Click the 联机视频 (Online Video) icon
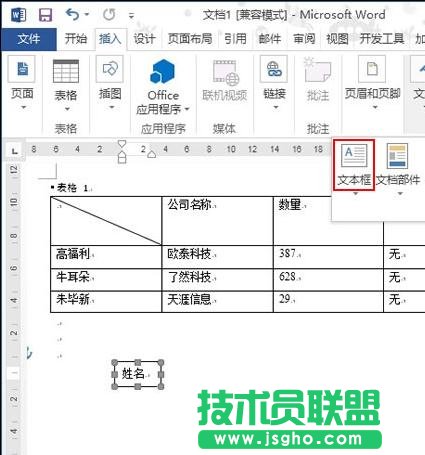 pyautogui.click(x=225, y=73)
